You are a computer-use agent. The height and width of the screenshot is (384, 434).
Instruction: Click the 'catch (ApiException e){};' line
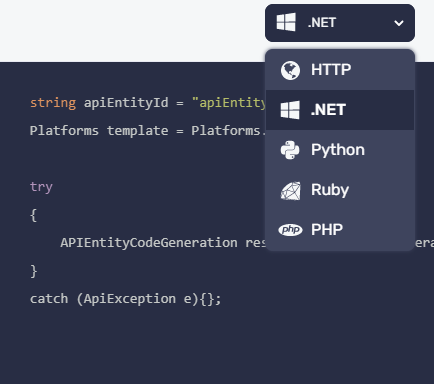(125, 299)
